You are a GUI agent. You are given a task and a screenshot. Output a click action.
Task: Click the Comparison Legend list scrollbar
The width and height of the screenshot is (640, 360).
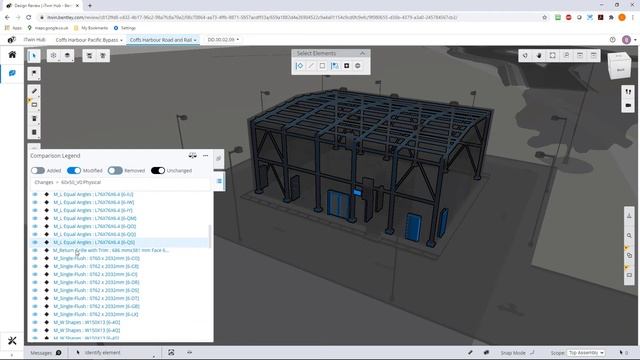coord(210,236)
